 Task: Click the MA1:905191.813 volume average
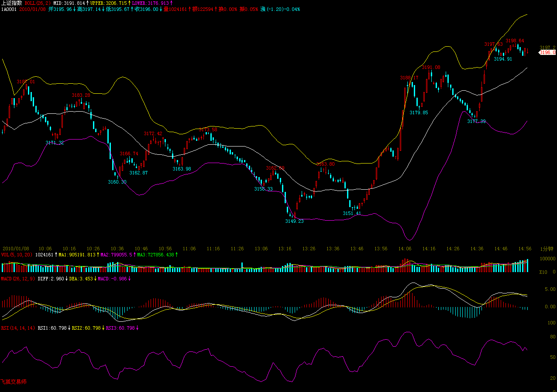point(77,254)
